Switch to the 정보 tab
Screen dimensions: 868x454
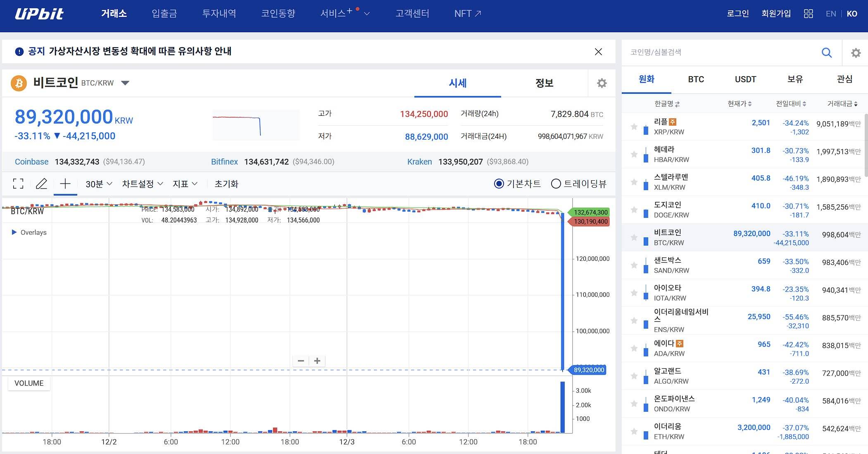(x=544, y=83)
